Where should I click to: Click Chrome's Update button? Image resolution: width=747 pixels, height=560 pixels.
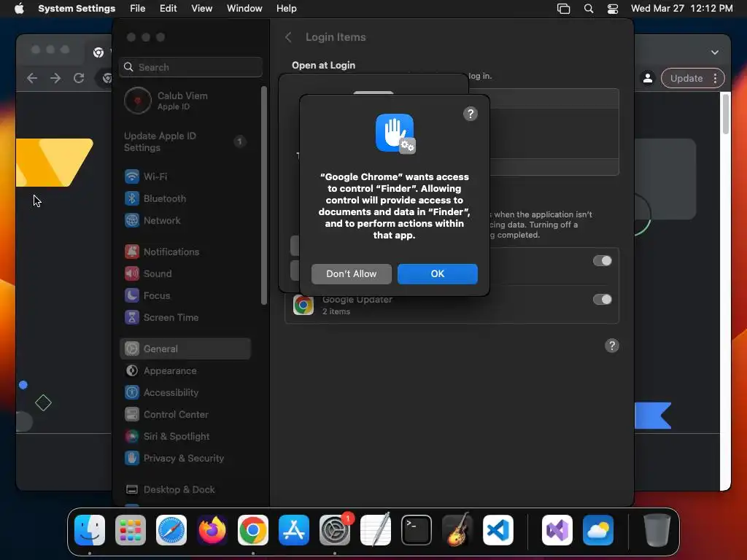point(686,78)
